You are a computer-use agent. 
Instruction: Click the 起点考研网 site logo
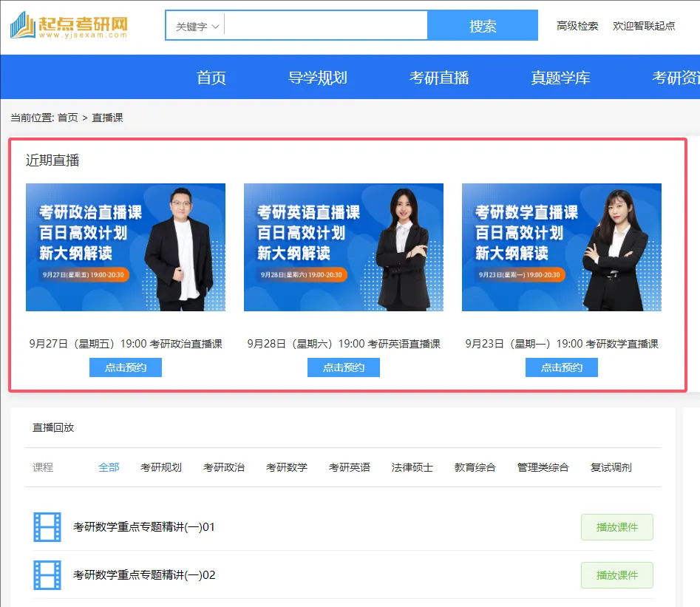(x=69, y=27)
